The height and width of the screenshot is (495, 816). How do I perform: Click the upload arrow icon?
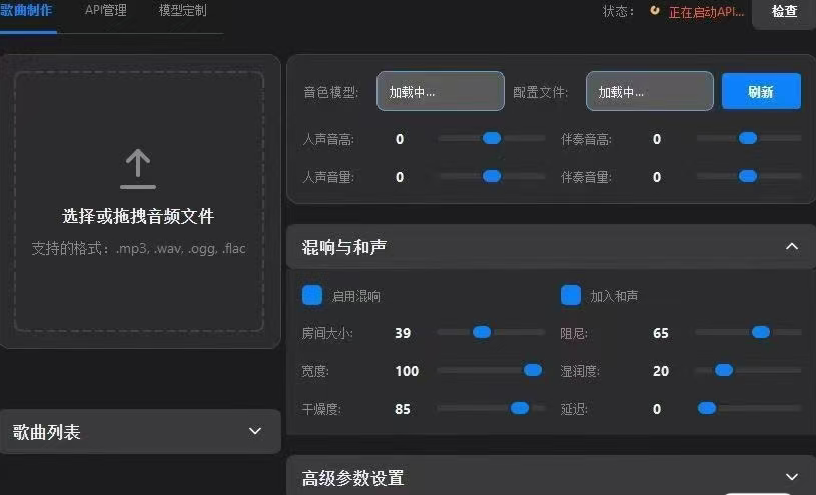(138, 169)
